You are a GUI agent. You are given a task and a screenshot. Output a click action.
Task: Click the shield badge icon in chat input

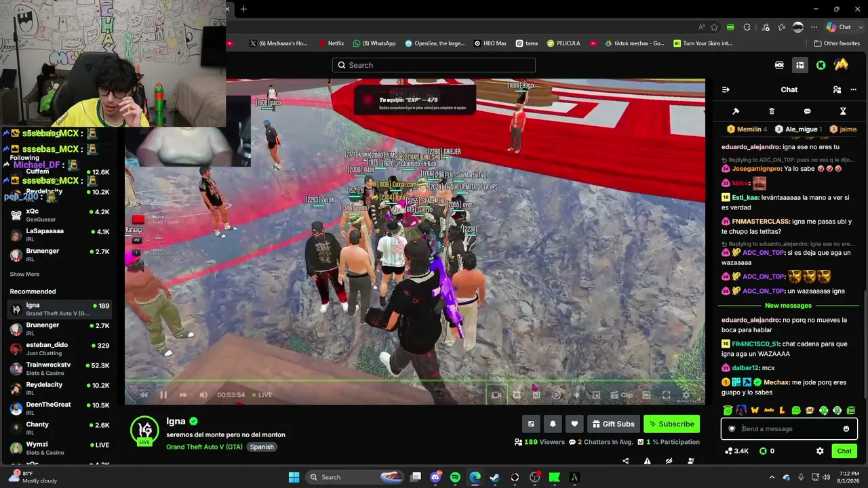pos(732,429)
